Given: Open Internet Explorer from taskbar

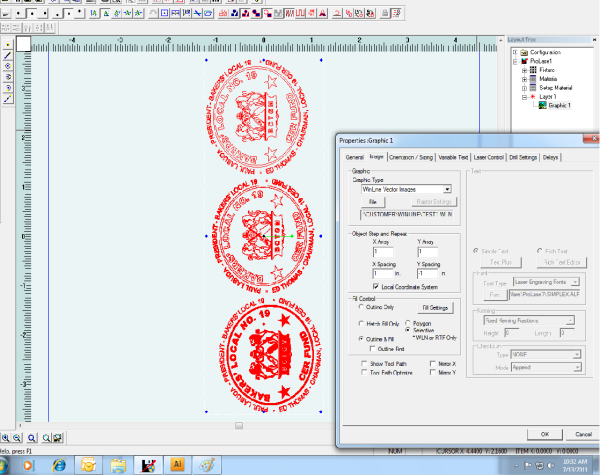Looking at the screenshot, I should (59, 465).
